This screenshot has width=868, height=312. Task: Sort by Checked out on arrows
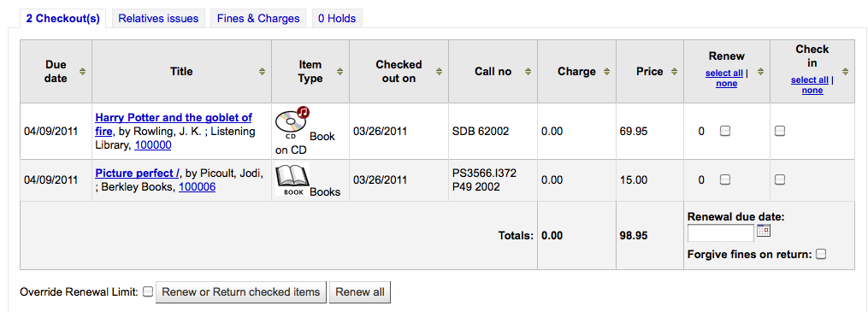[439, 71]
